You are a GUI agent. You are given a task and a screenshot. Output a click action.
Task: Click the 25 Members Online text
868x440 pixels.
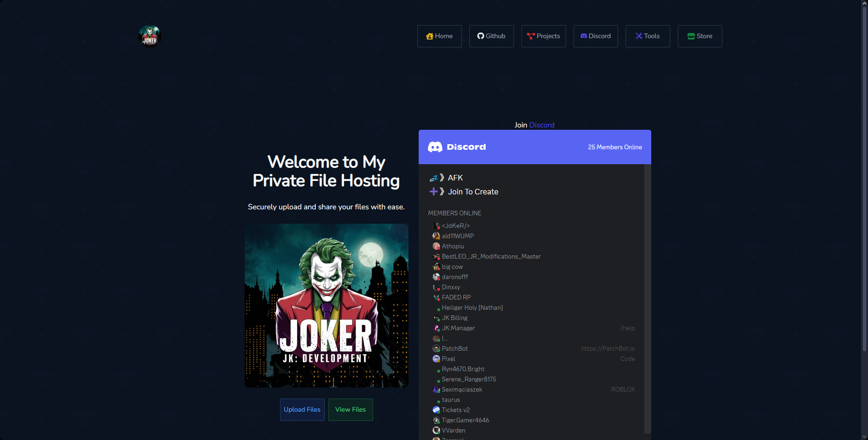pyautogui.click(x=615, y=147)
